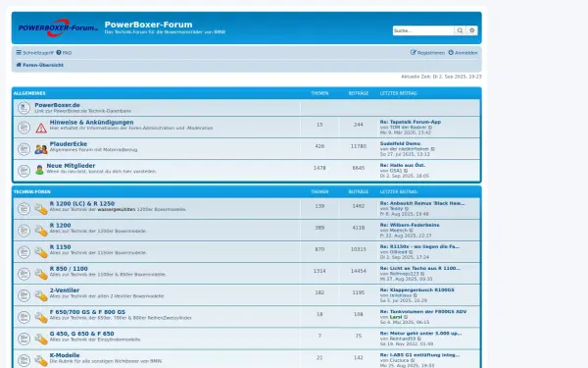
Task: Click the search magnifier button
Action: coord(460,30)
